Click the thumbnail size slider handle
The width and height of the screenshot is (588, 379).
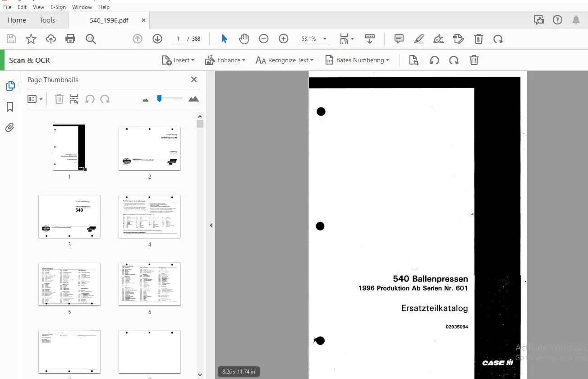pyautogui.click(x=159, y=98)
